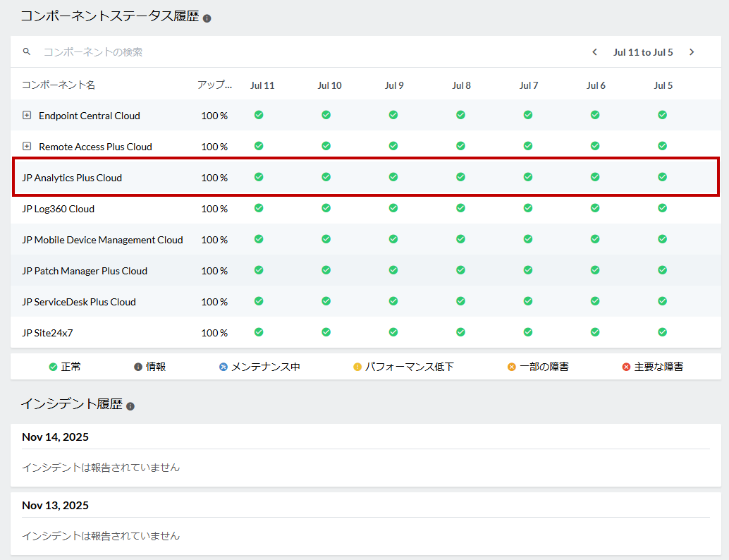
Task: Click no-incident message under Nov 13, 2025
Action: pos(101,536)
